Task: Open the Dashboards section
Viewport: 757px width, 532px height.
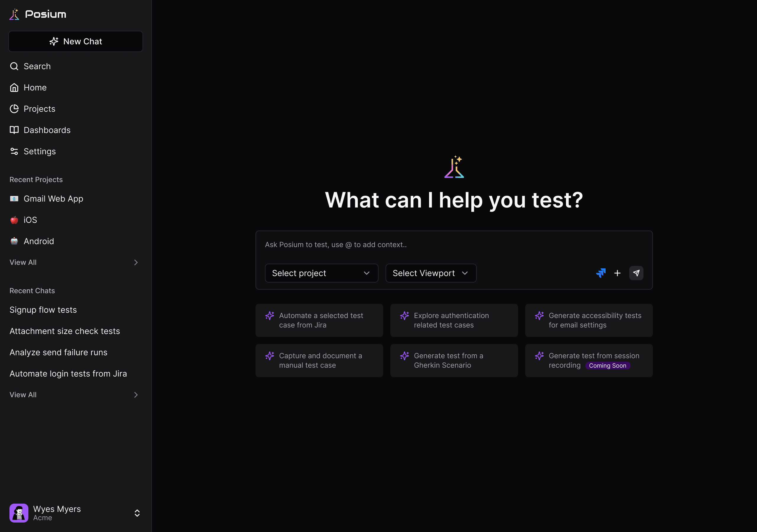Action: [x=47, y=130]
